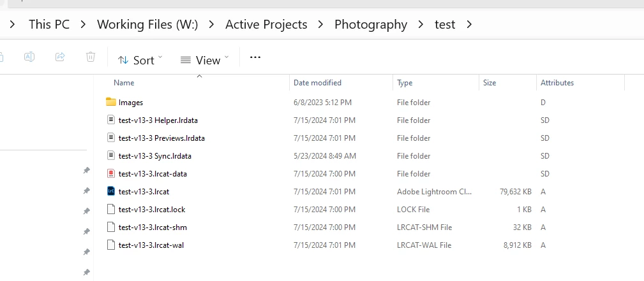Sort by Name column header

click(124, 83)
